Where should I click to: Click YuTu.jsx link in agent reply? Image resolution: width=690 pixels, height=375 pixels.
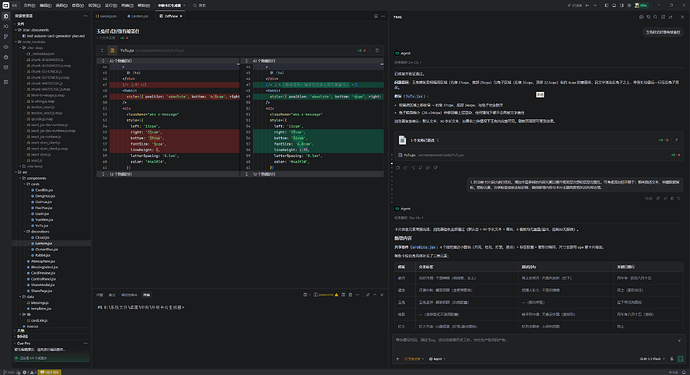point(415,96)
